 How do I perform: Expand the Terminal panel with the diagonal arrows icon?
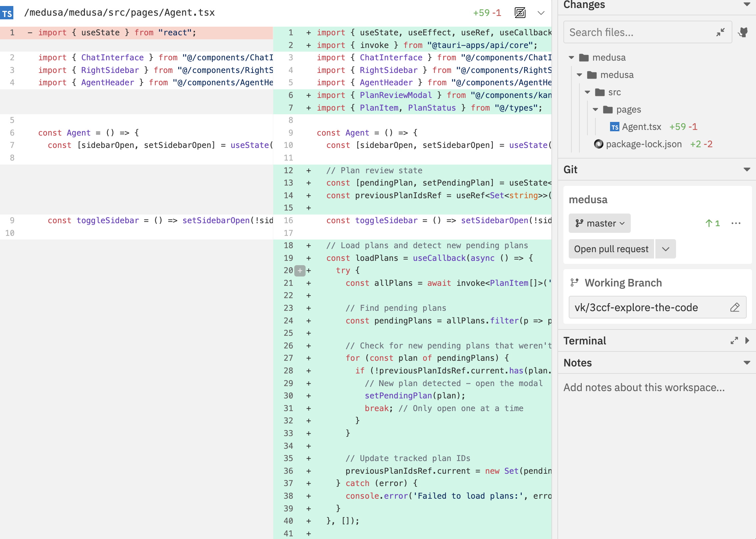coord(733,340)
